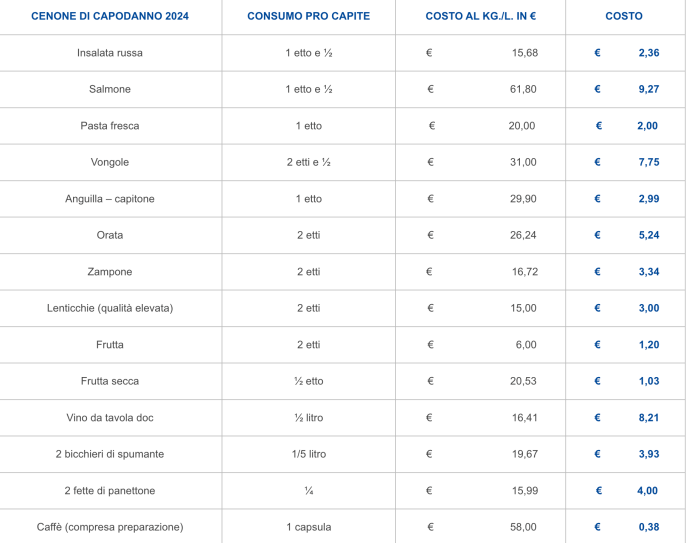The height and width of the screenshot is (543, 686).
Task: Select the Frutta secca ½ etto cell
Action: point(308,381)
